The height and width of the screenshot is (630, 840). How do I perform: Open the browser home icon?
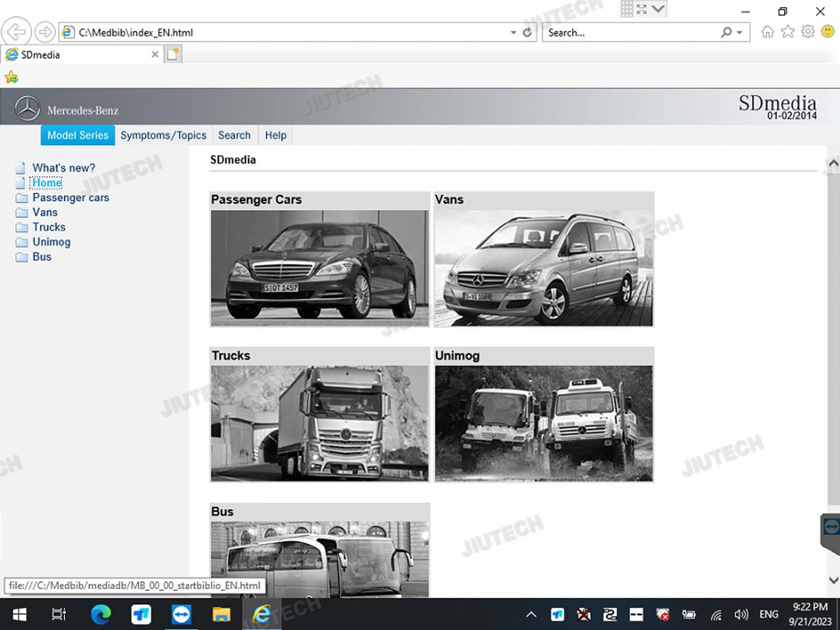767,32
